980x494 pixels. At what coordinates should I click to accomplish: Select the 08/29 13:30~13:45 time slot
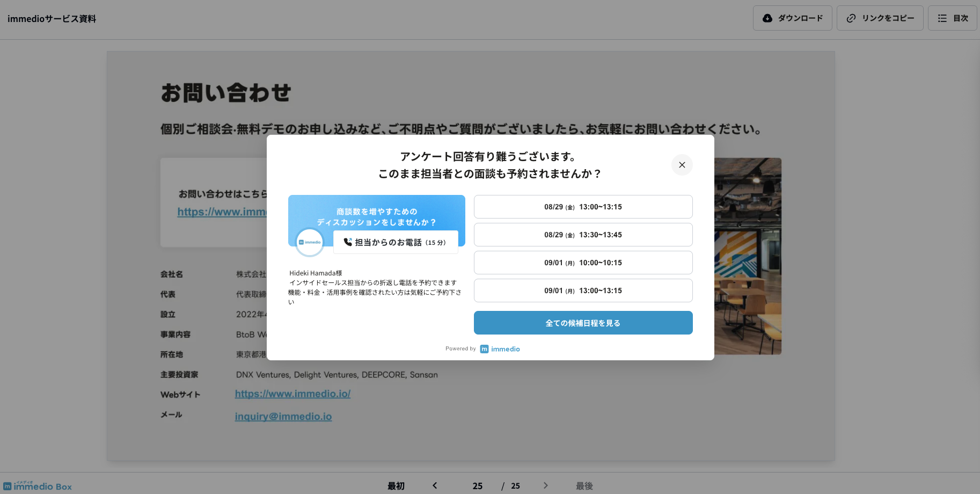tap(583, 235)
